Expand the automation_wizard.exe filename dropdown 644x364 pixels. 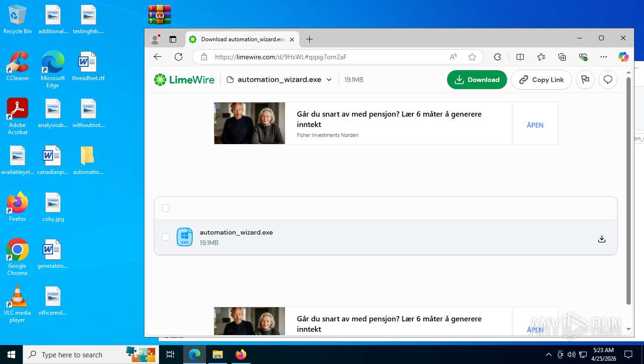tap(329, 80)
